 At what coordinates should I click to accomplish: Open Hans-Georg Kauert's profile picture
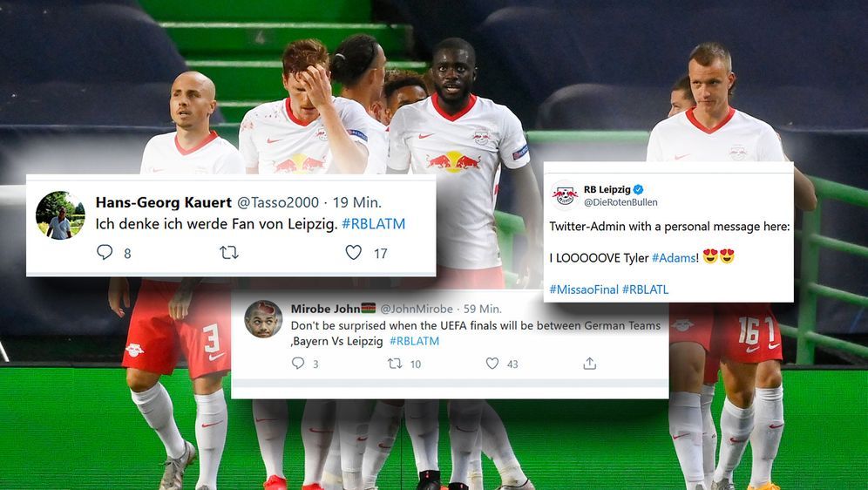point(60,215)
